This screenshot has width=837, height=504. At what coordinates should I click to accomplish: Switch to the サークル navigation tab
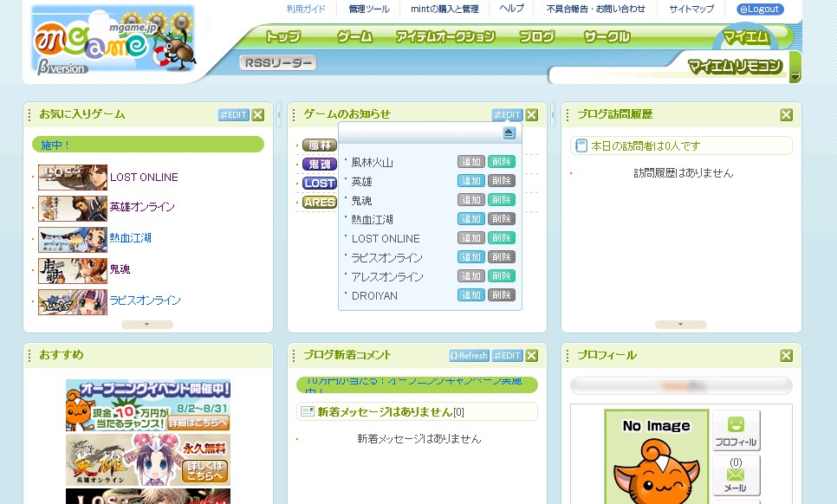tap(607, 36)
